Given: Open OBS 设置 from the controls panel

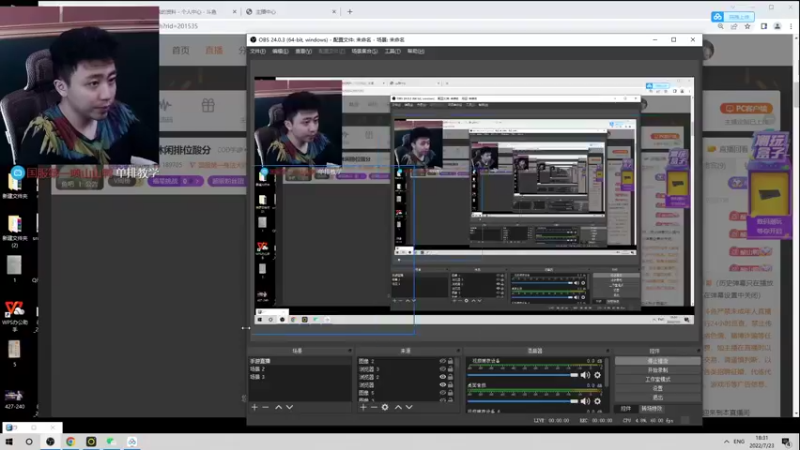Looking at the screenshot, I should coord(657,388).
